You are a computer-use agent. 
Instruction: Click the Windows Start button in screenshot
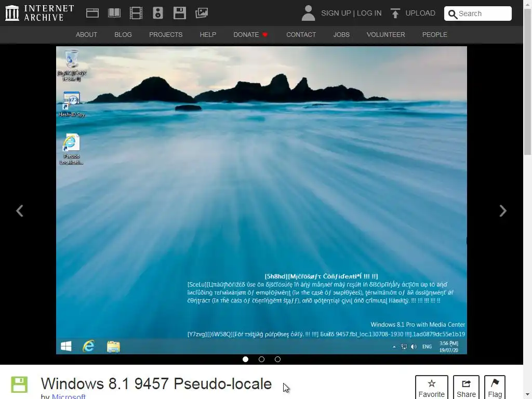(x=66, y=347)
